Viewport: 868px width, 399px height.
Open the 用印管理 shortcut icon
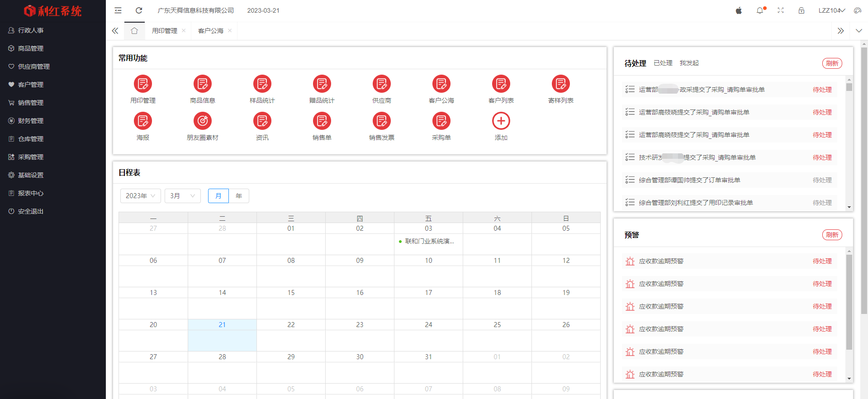(143, 84)
